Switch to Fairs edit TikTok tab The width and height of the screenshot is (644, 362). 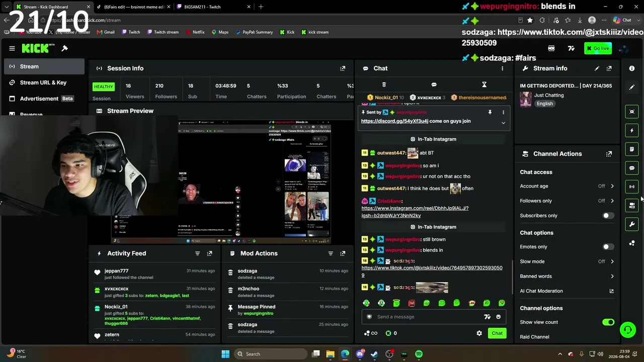click(x=133, y=7)
